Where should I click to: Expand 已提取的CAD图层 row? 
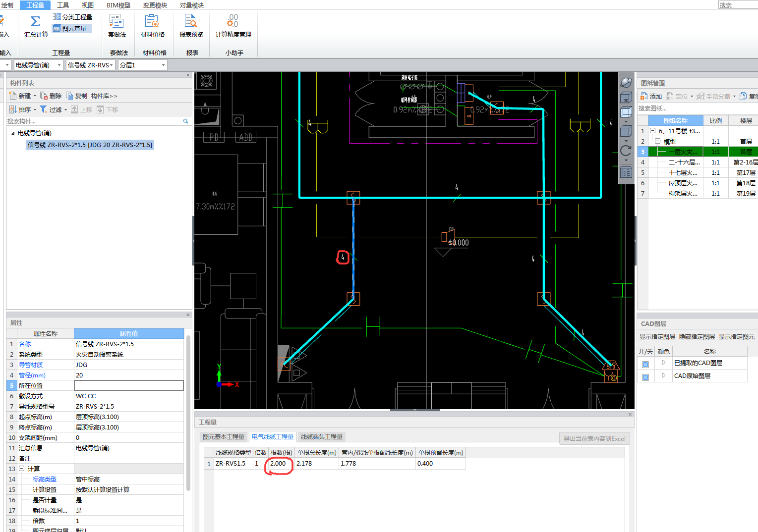click(x=663, y=363)
